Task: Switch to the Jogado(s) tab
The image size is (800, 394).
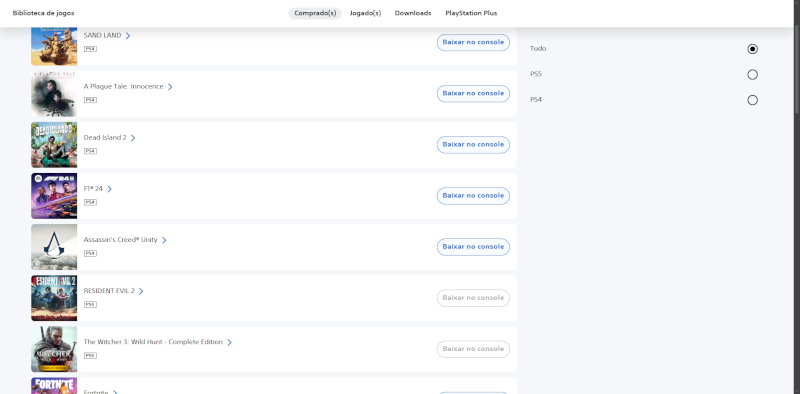Action: pos(365,13)
